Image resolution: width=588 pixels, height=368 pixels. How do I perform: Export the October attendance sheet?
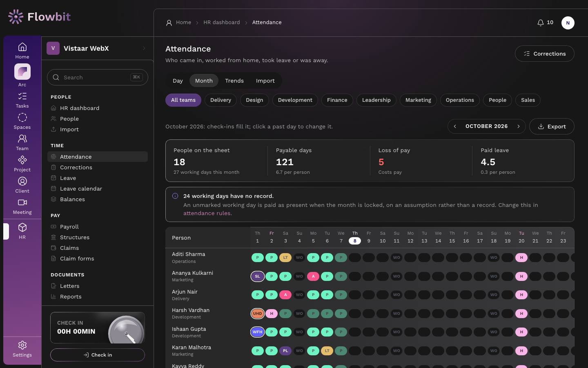[x=552, y=126]
